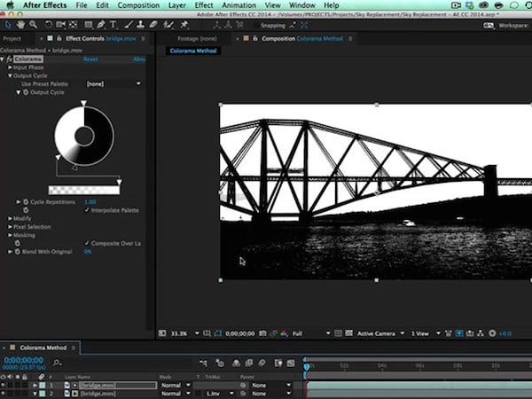Open the composition flowchart icon in viewer

[481, 333]
